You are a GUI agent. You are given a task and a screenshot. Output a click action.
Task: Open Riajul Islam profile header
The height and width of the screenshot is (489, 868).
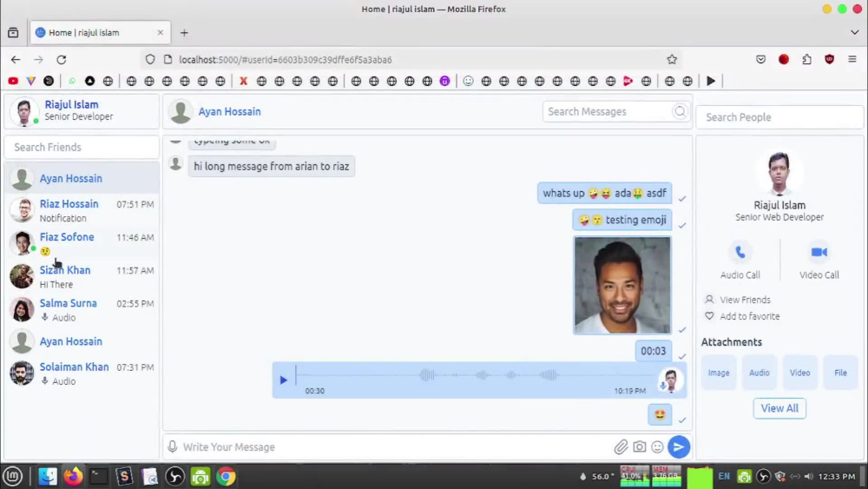tap(82, 111)
